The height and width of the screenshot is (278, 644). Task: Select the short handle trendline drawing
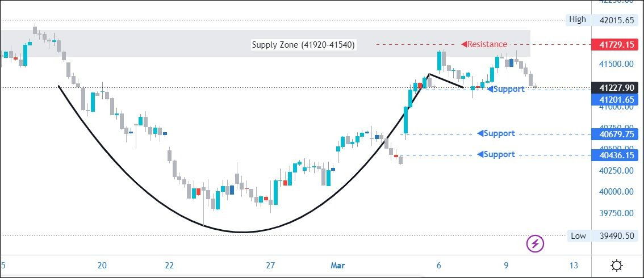click(447, 81)
